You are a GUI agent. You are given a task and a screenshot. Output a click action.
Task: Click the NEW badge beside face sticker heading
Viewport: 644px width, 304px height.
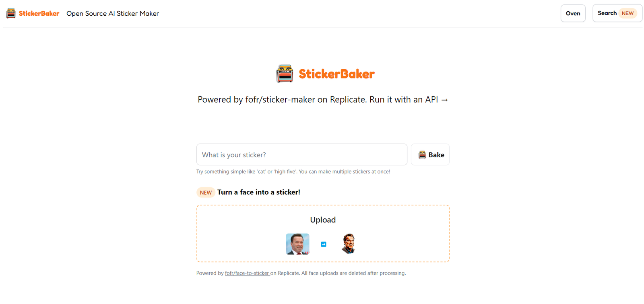click(206, 193)
